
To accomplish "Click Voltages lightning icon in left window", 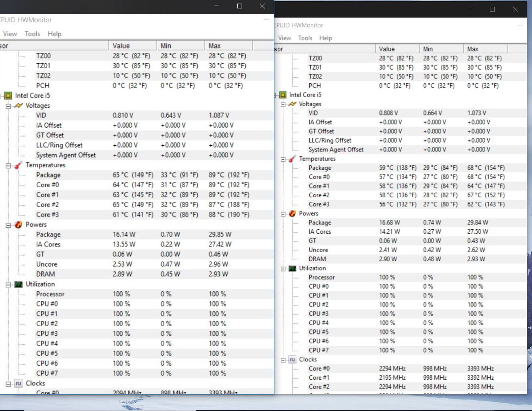I will point(18,106).
